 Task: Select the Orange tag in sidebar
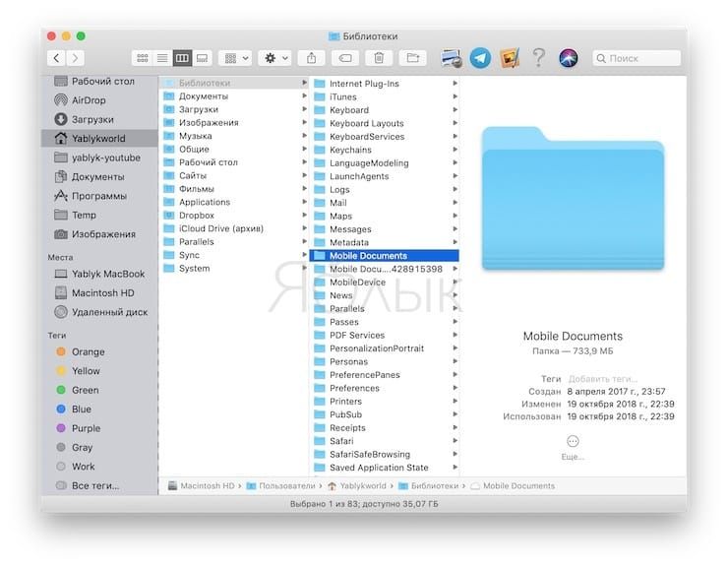click(x=88, y=351)
